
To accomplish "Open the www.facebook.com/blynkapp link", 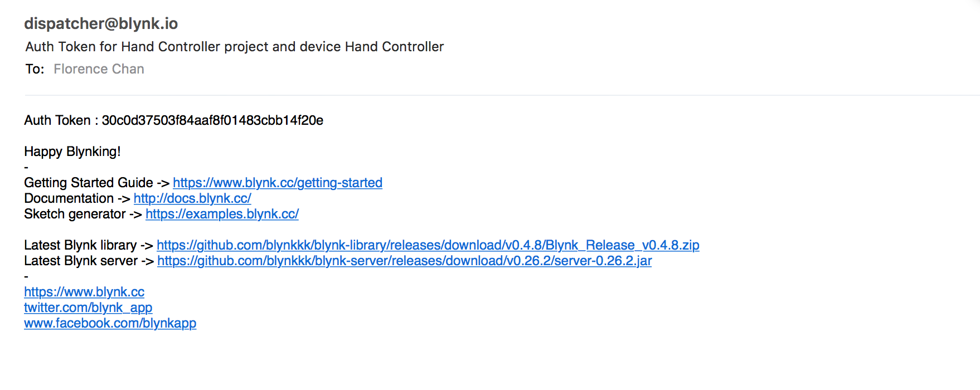I will point(110,323).
